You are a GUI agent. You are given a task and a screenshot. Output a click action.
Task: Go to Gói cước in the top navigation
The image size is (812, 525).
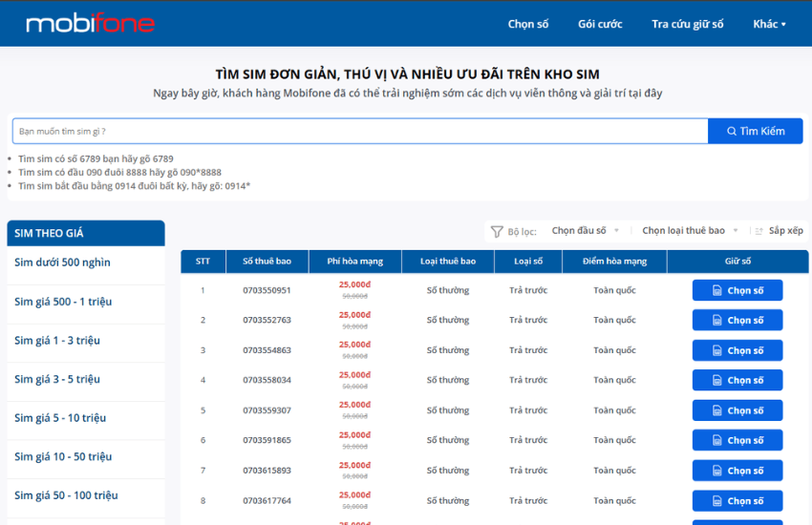tap(600, 24)
